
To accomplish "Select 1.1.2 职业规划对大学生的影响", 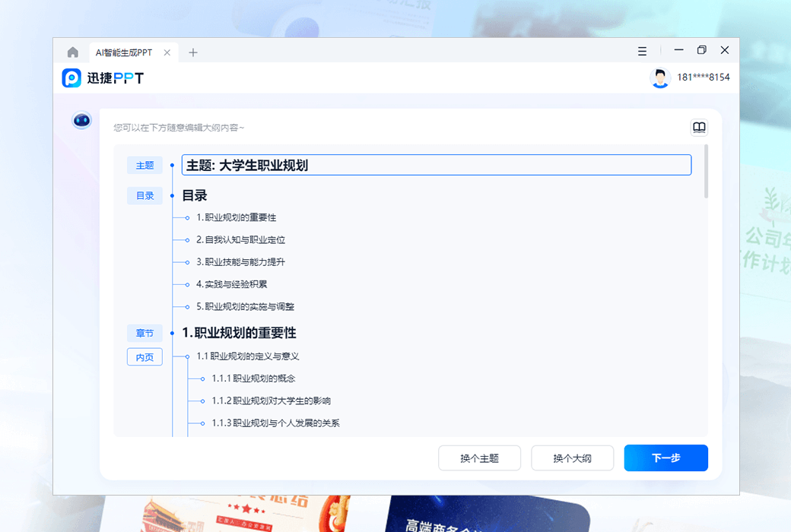I will click(x=272, y=401).
